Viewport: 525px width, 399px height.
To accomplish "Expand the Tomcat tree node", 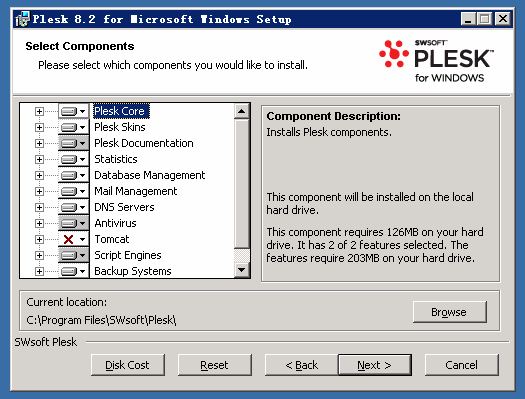I will (39, 239).
